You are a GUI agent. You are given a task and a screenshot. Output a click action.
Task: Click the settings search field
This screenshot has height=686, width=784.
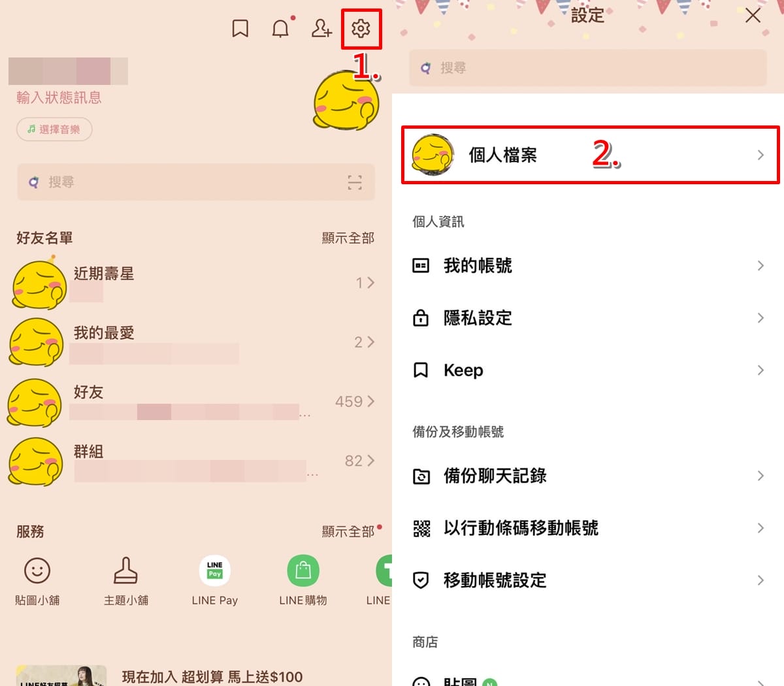click(588, 68)
